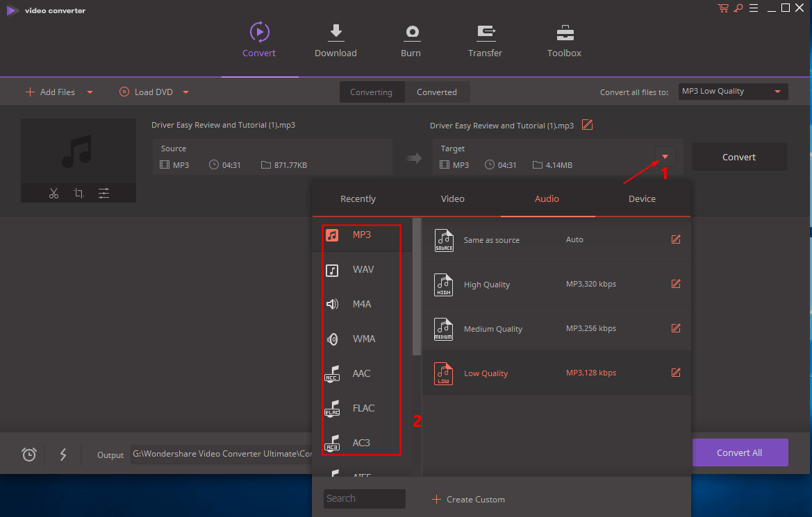The image size is (812, 517).
Task: Edit the target file name pencil icon
Action: [587, 125]
